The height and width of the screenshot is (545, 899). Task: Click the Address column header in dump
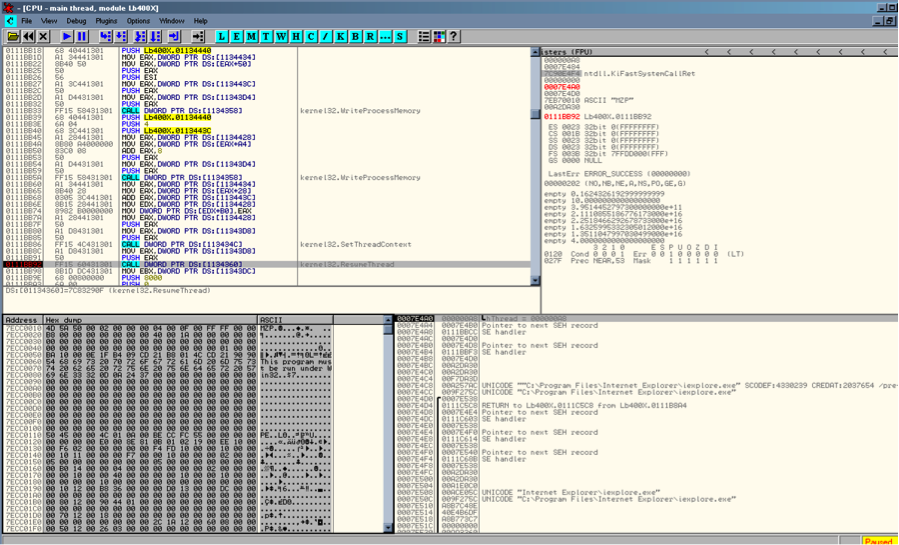click(x=21, y=320)
